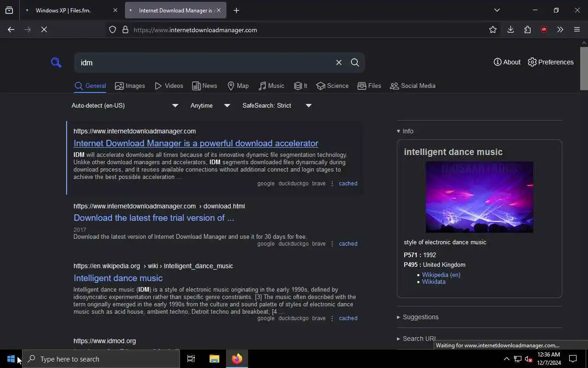Screen dimensions: 588x368
Task: Open search Preferences
Action: (551, 62)
